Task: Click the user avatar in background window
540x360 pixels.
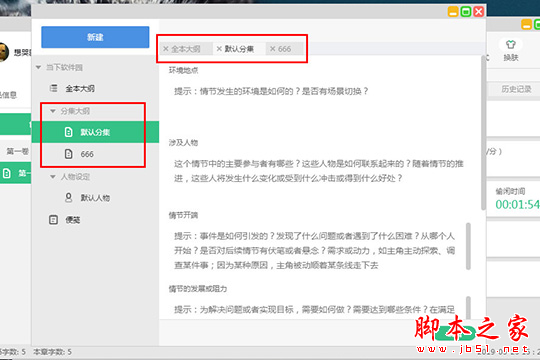Action: tap(4, 52)
